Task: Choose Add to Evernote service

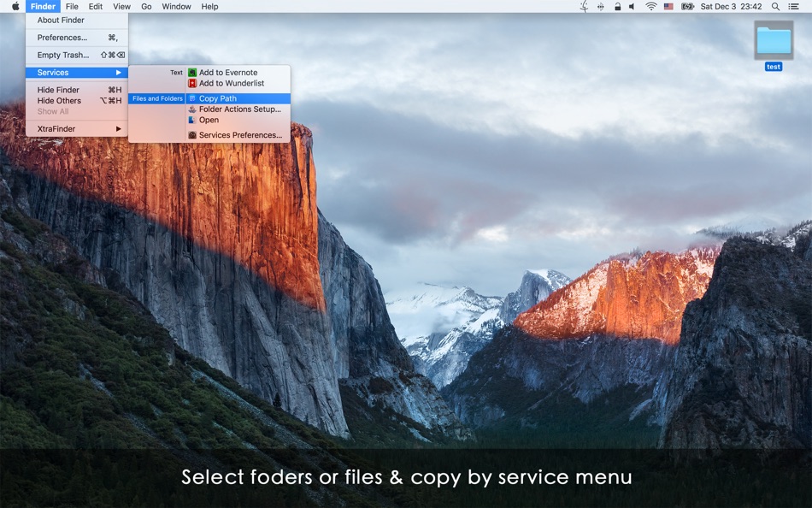Action: pyautogui.click(x=238, y=73)
